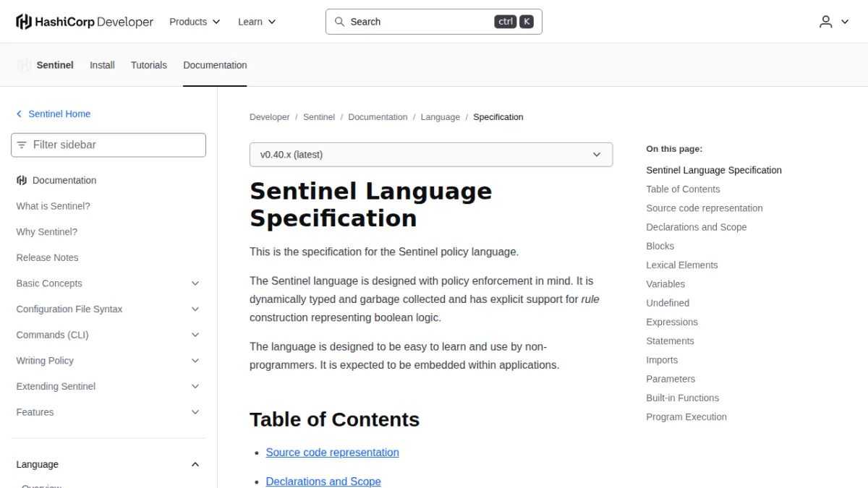Expand the Extending Sentinel section
The height and width of the screenshot is (488, 868).
click(x=195, y=387)
